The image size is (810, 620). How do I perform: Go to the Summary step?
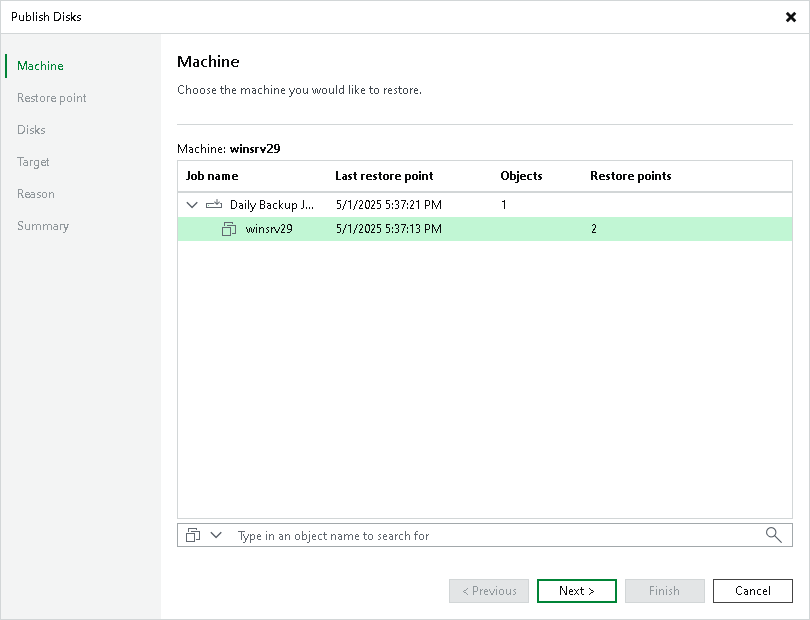(43, 226)
